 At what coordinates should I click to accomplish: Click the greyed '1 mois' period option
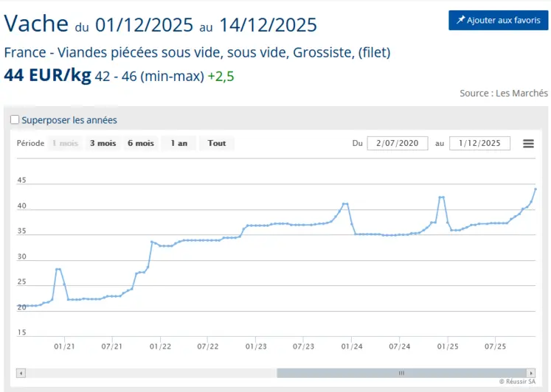tap(64, 143)
